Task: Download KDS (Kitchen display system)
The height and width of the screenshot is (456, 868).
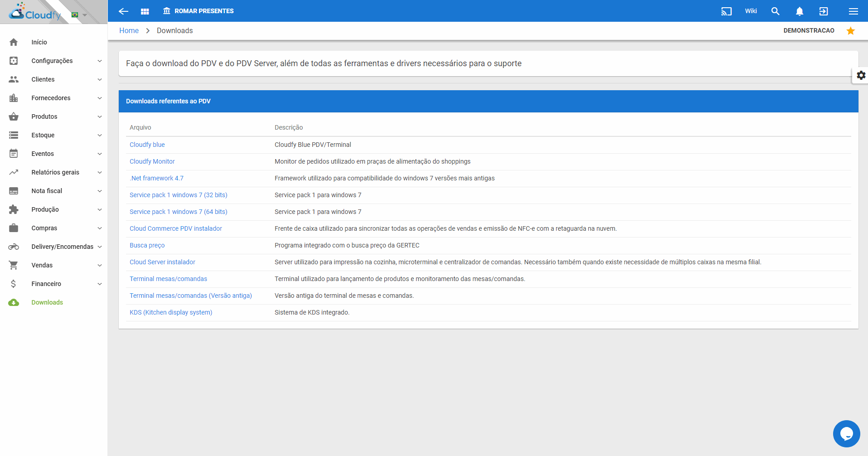Action: [x=171, y=312]
